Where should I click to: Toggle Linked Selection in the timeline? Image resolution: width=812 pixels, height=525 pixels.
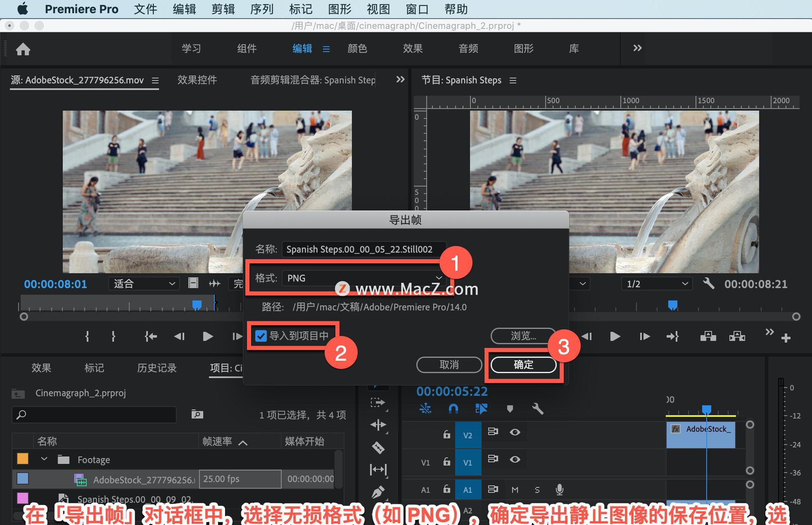[481, 409]
